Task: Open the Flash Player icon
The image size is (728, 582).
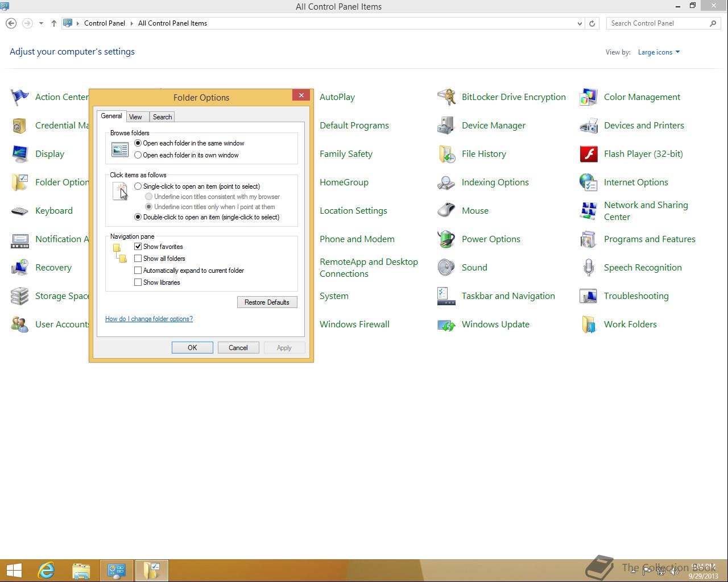Action: click(x=588, y=154)
